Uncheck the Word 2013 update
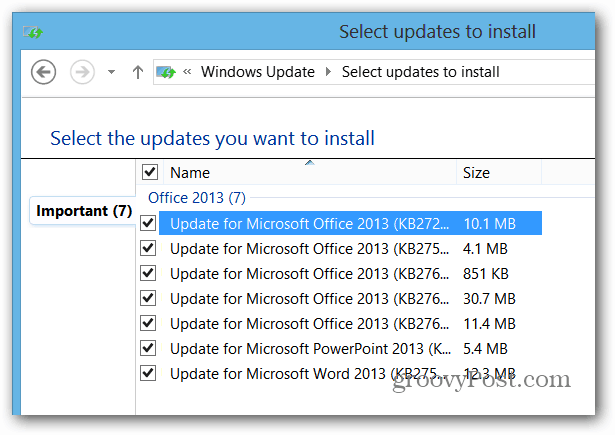 (x=148, y=373)
